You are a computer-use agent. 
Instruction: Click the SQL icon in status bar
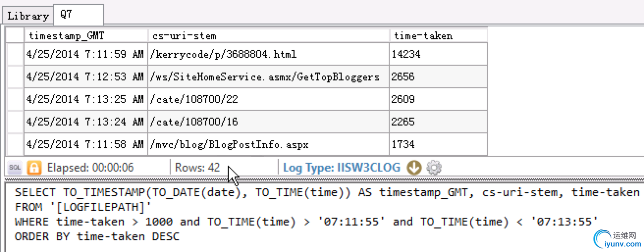(15, 168)
